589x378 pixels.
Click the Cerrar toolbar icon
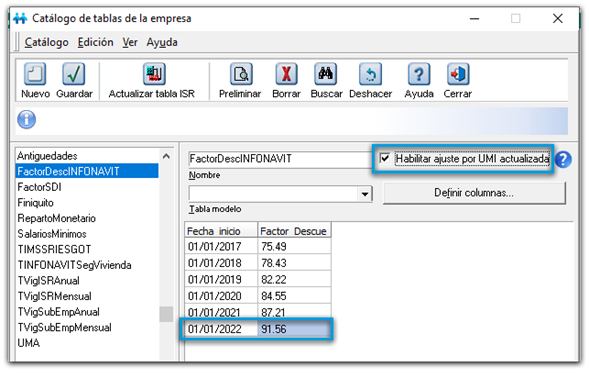(x=458, y=74)
